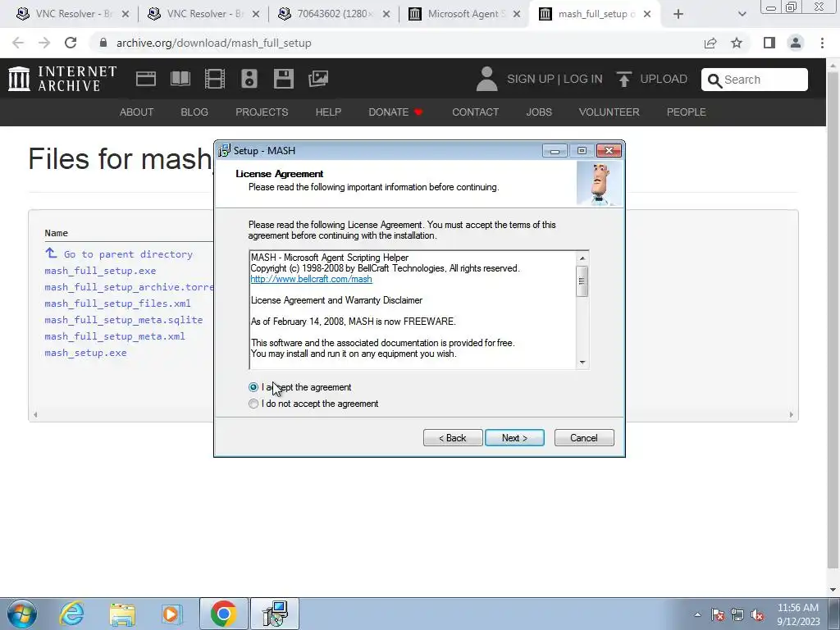Click the user avatar icon beside SIGN UP
The image size is (840, 630).
(x=486, y=79)
